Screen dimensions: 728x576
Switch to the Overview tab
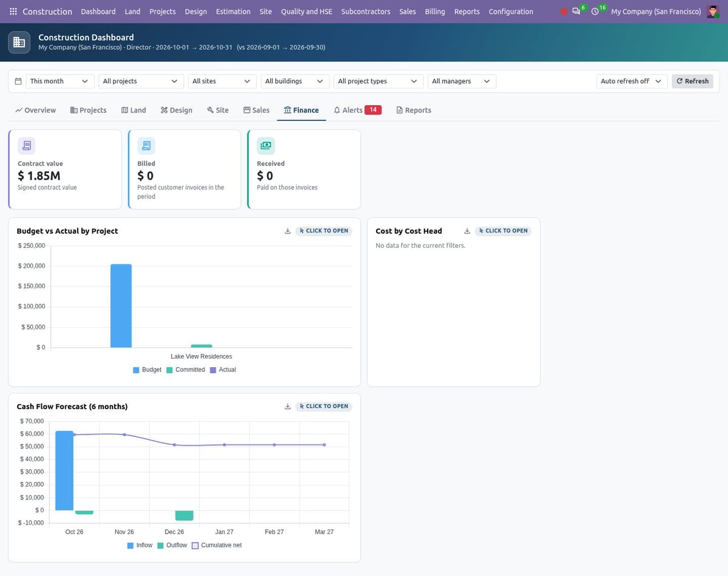click(36, 110)
